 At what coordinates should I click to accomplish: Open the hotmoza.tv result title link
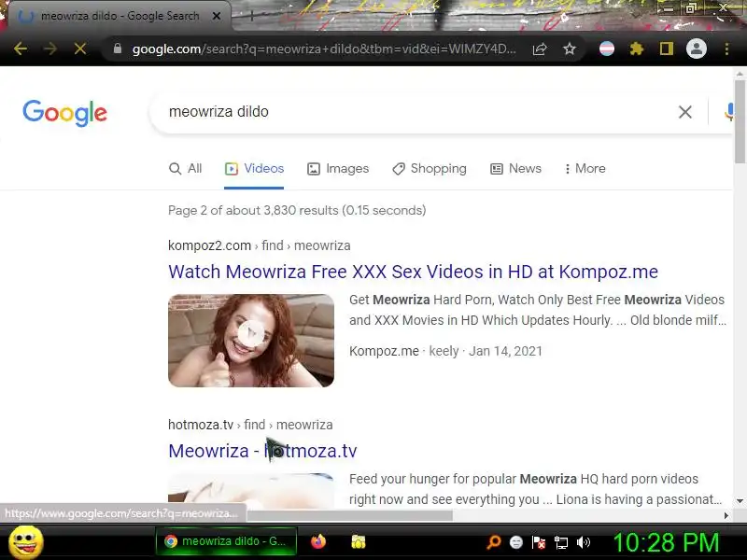[262, 451]
